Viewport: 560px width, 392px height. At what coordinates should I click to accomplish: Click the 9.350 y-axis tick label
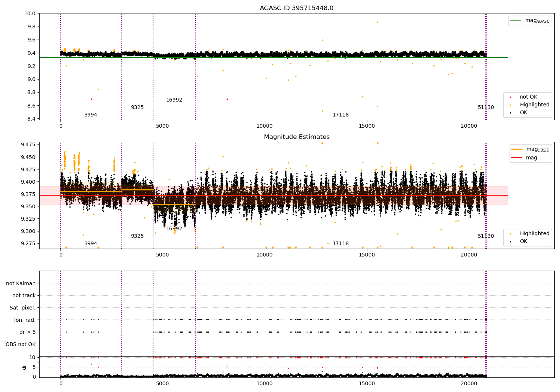click(x=28, y=206)
